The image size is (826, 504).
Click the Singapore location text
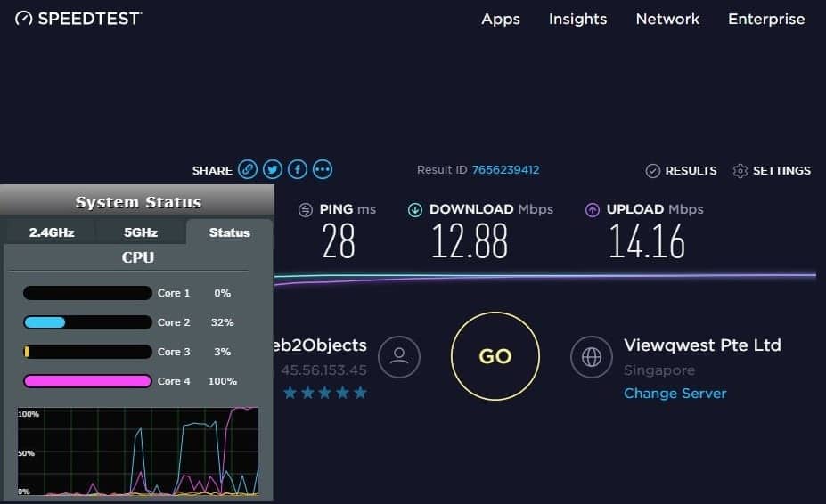click(659, 370)
